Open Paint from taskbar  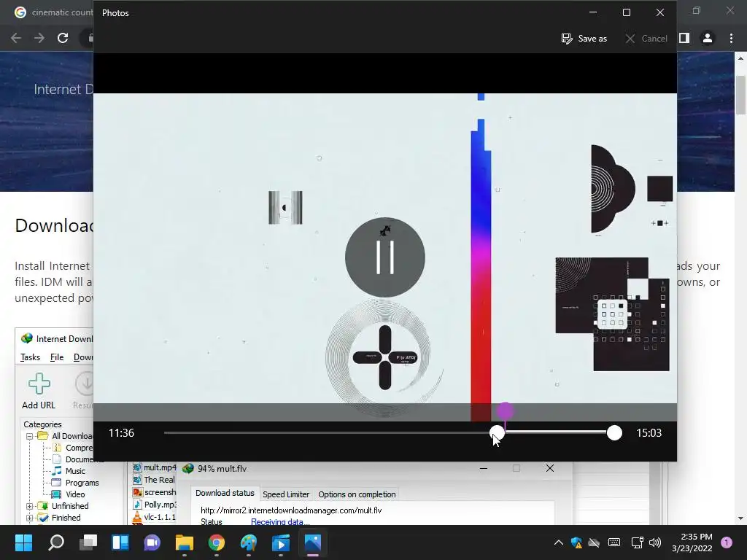249,542
